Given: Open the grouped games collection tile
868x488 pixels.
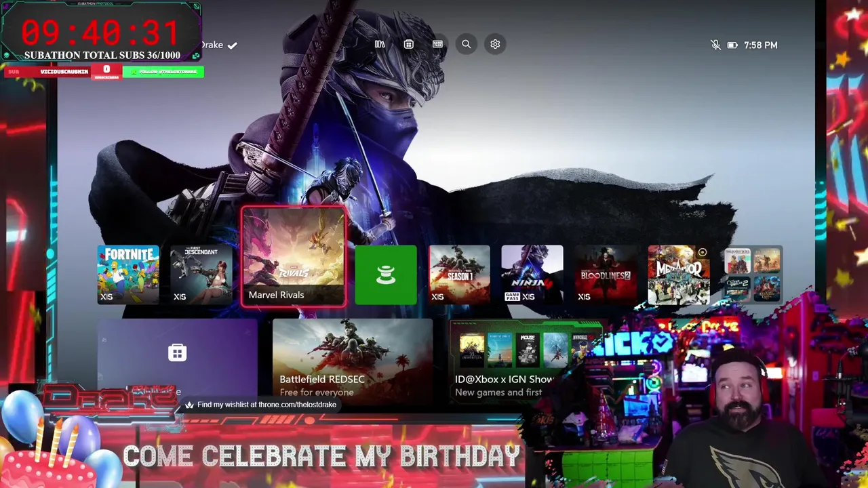Looking at the screenshot, I should pyautogui.click(x=752, y=275).
